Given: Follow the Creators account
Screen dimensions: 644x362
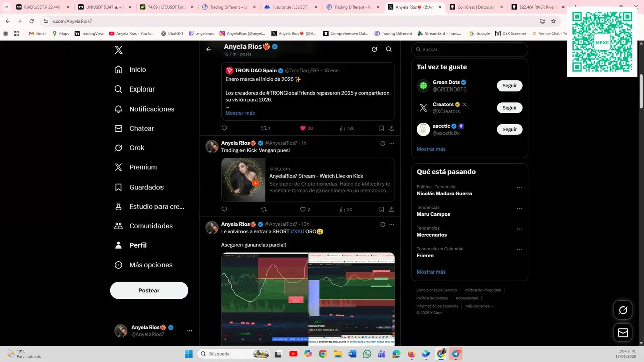Looking at the screenshot, I should 509,108.
